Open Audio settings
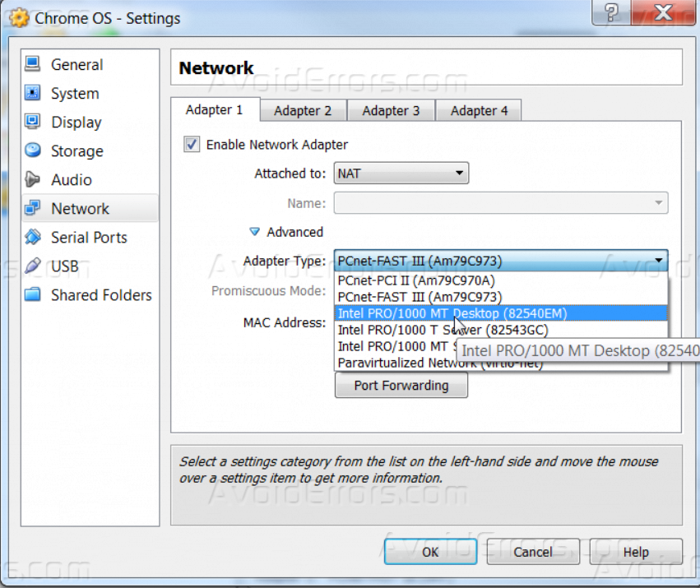Viewport: 700px width, 588px height. click(x=72, y=179)
